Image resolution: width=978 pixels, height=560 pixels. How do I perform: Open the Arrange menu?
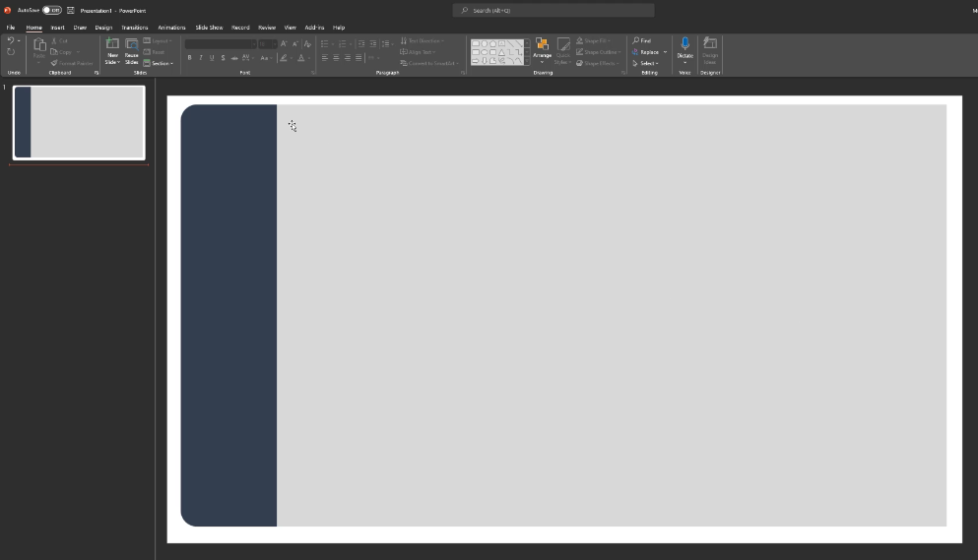(542, 50)
